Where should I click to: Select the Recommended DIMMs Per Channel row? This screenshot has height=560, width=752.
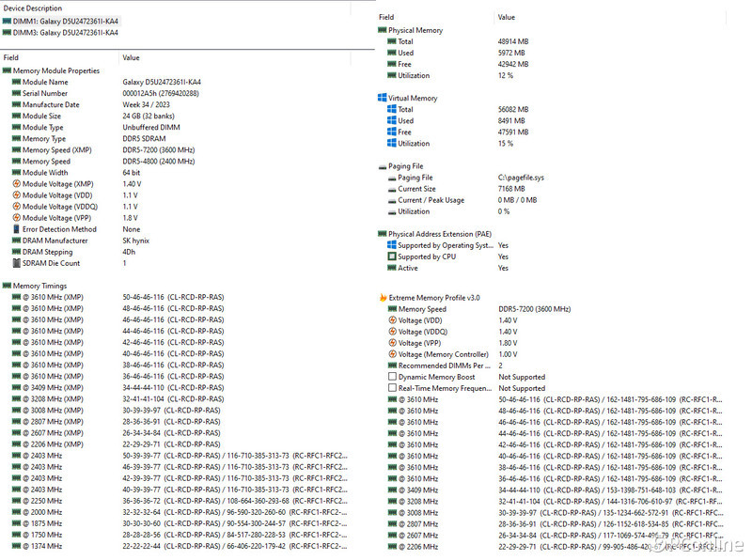pyautogui.click(x=446, y=366)
